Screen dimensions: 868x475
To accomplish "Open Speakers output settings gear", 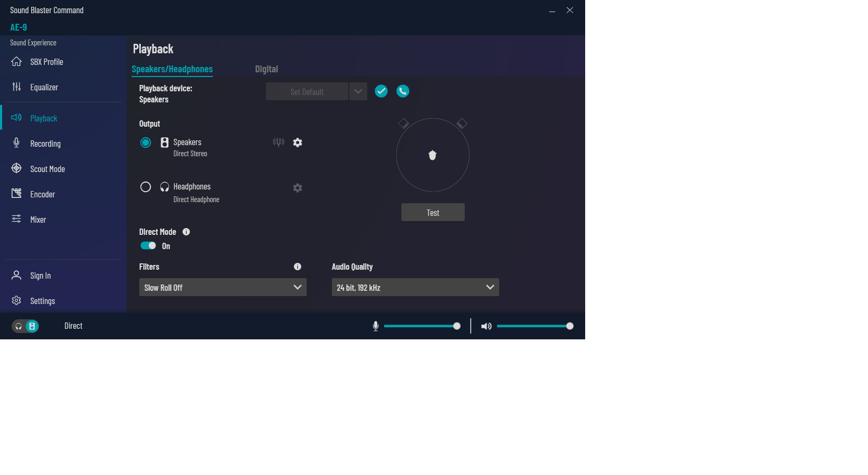I will (298, 142).
